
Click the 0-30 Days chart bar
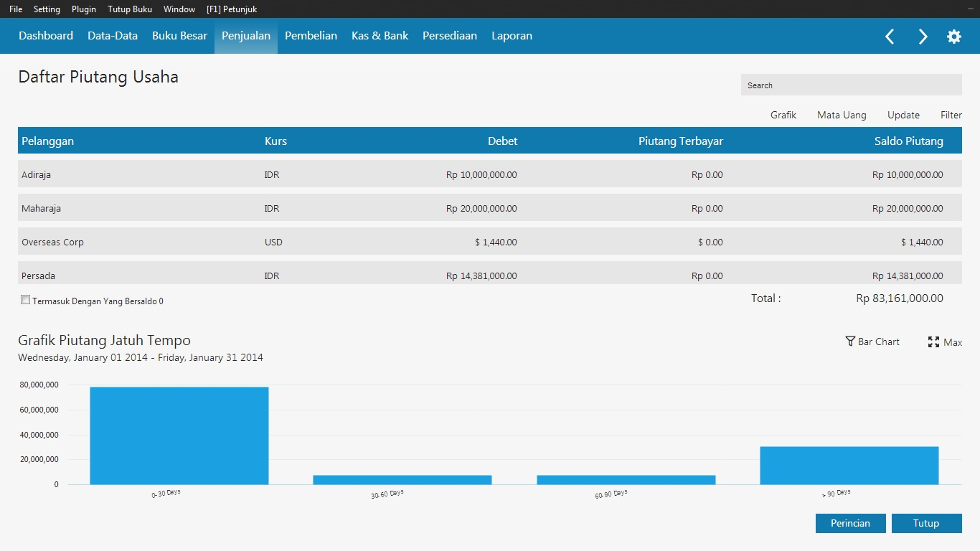click(x=179, y=435)
